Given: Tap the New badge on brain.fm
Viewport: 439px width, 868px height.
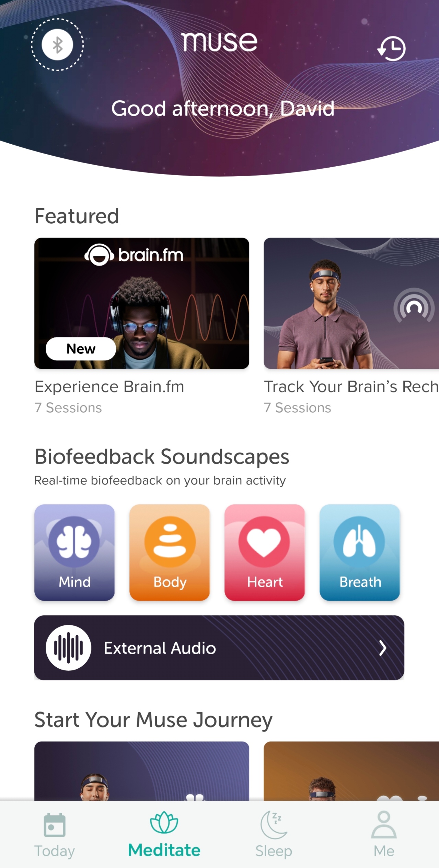Looking at the screenshot, I should tap(81, 349).
